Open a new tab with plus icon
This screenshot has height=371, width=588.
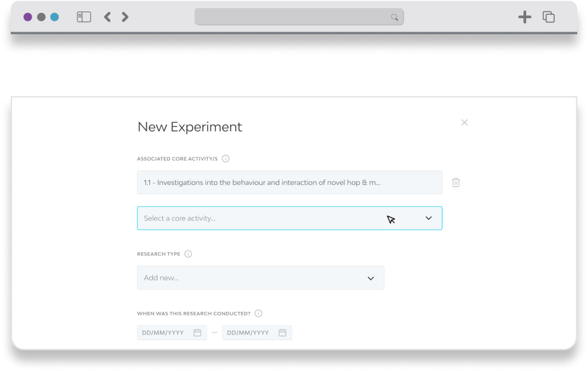(525, 17)
